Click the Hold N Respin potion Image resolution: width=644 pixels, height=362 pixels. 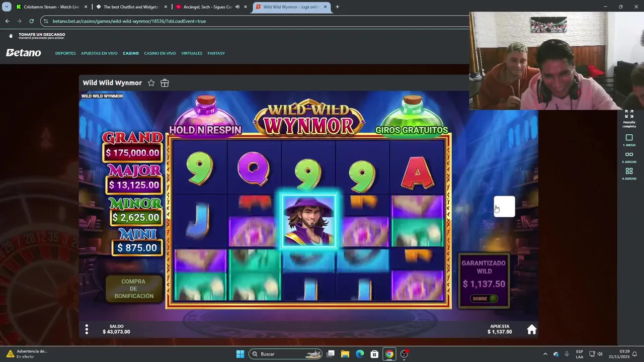[x=205, y=116]
